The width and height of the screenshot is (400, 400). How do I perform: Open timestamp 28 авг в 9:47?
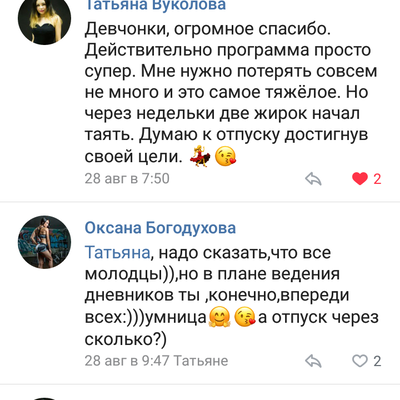tap(127, 361)
